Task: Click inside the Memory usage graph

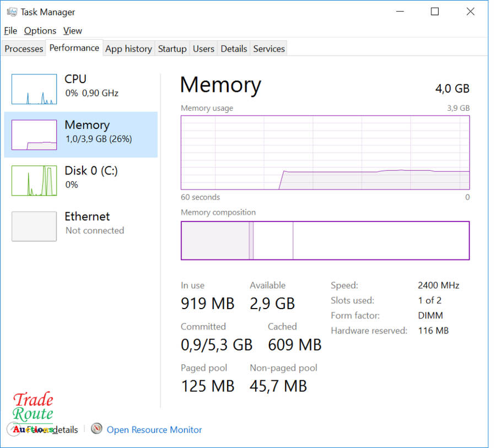Action: 325,153
